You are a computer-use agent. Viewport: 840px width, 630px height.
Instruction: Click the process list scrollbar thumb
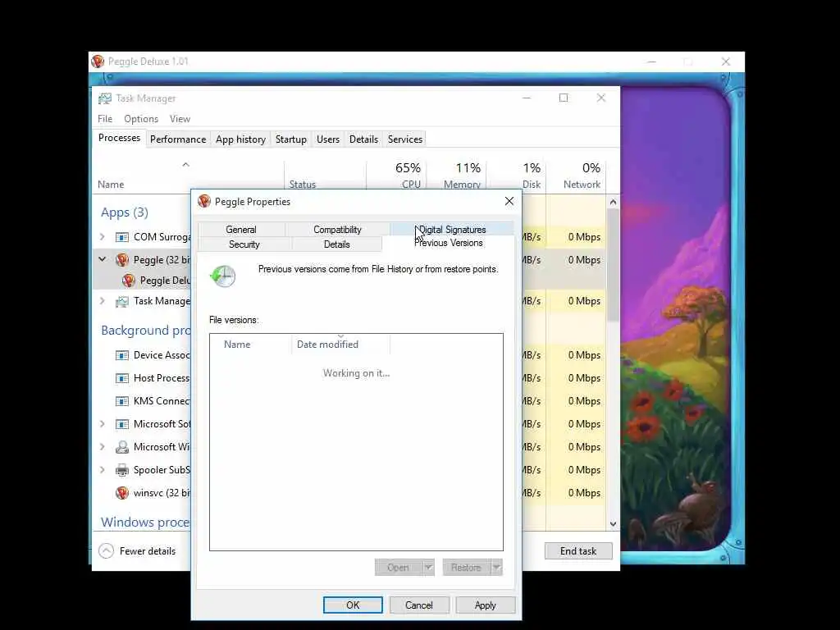613,265
